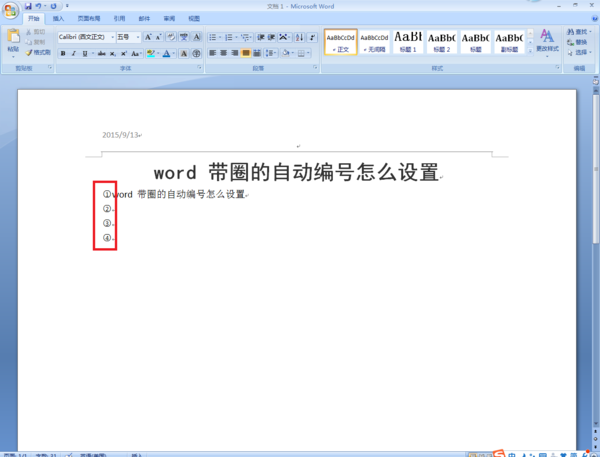Switch to 审阅 (Review) tab
The height and width of the screenshot is (457, 600).
click(x=169, y=18)
